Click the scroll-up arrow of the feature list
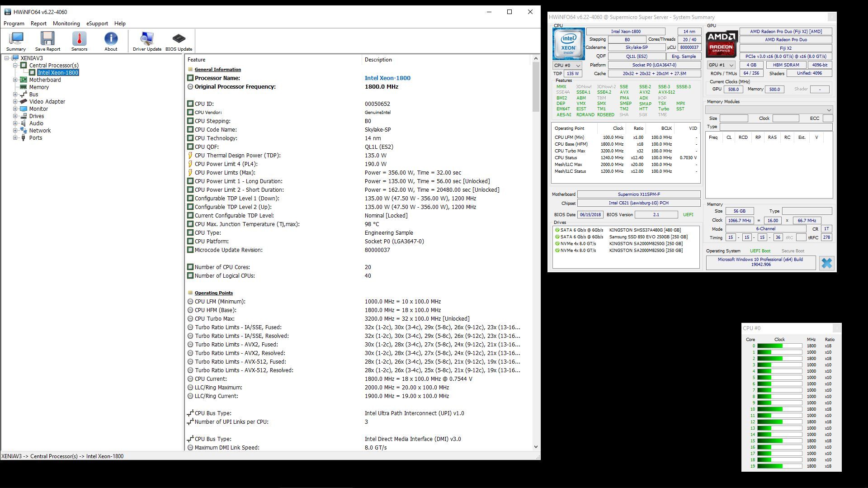Viewport: 868px width, 488px height. tap(536, 58)
